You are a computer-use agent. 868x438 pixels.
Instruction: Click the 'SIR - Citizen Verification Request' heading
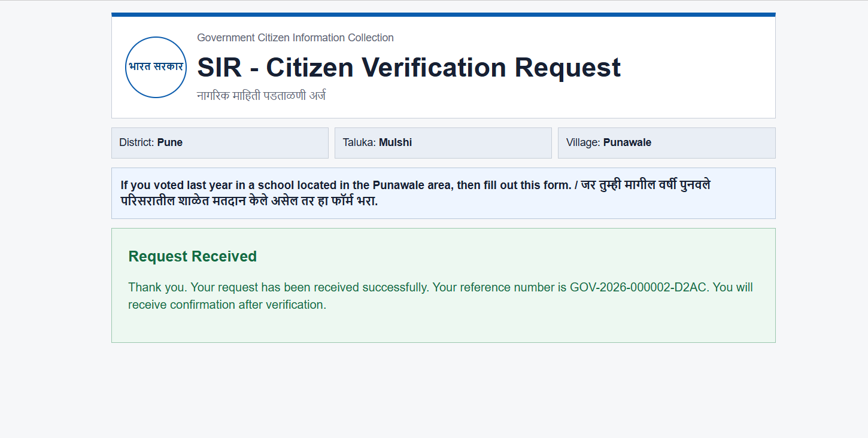pyautogui.click(x=409, y=67)
